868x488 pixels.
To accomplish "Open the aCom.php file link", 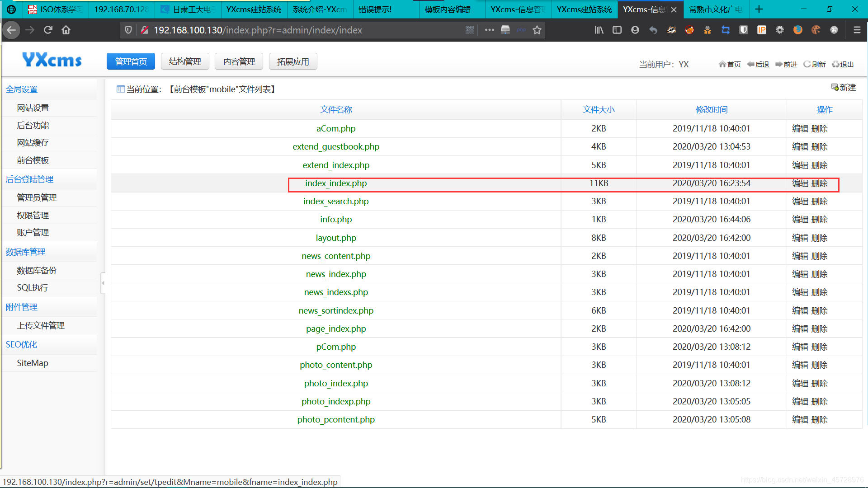I will [x=336, y=129].
